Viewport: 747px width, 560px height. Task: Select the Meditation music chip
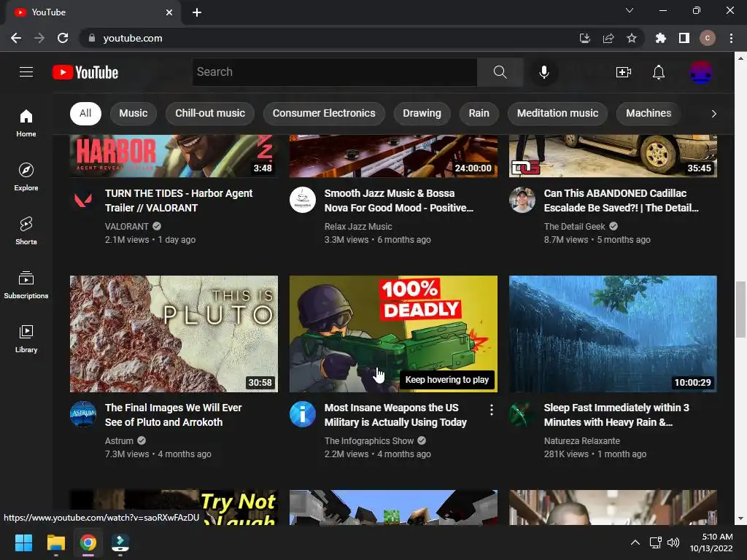coord(557,113)
